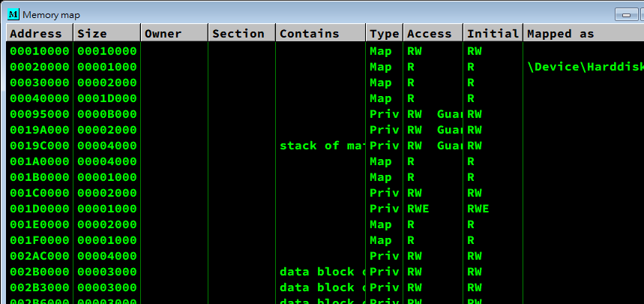
Task: Select memory row at address 002AC000
Action: 40,256
